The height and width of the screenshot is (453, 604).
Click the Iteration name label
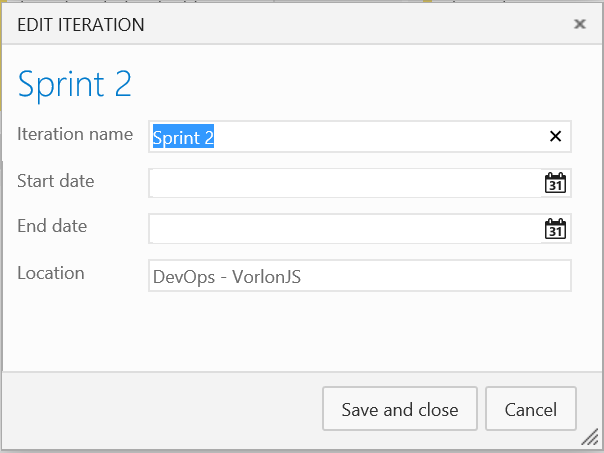click(75, 134)
